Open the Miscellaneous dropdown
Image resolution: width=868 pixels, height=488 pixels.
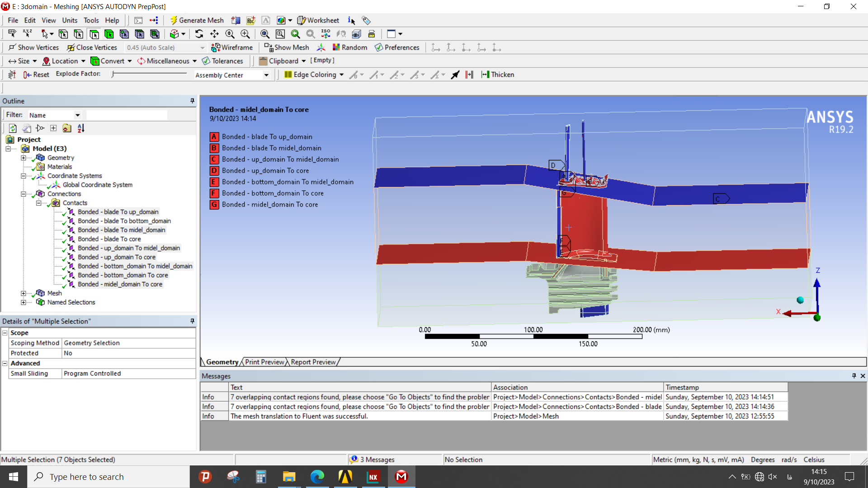[x=167, y=61]
